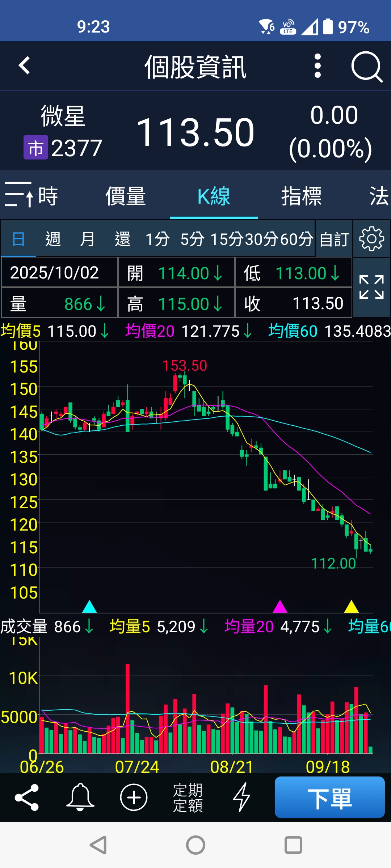Image resolution: width=391 pixels, height=868 pixels.
Task: Switch chart to 月 monthly period
Action: tap(87, 239)
